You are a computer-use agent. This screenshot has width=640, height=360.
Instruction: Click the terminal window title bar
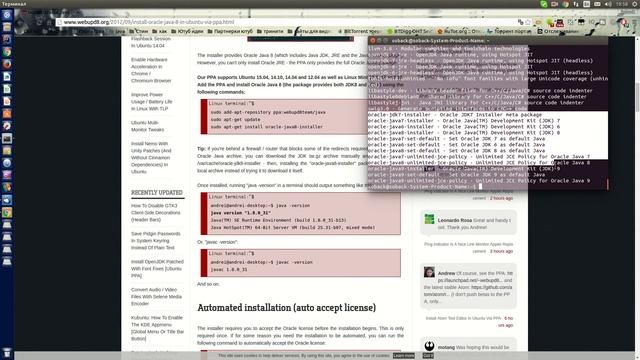pyautogui.click(x=488, y=41)
